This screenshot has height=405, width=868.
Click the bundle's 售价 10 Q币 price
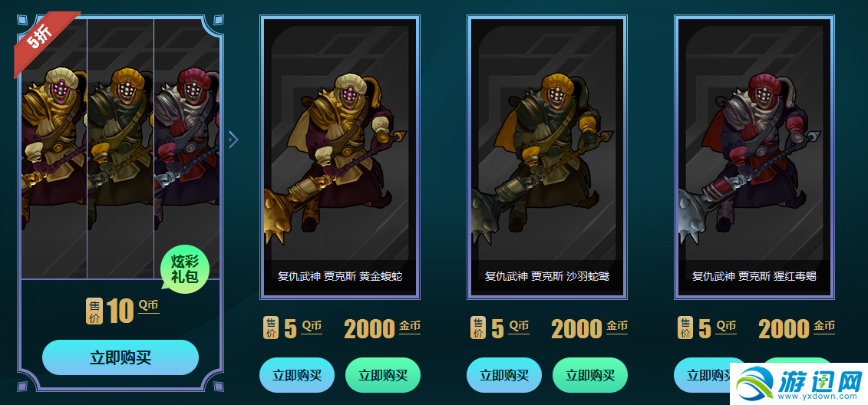coord(123,311)
